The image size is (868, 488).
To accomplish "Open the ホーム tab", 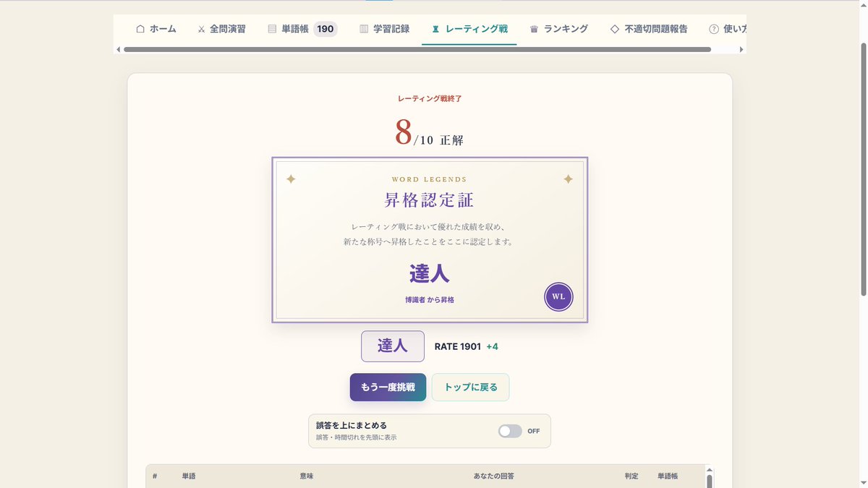I will point(156,29).
